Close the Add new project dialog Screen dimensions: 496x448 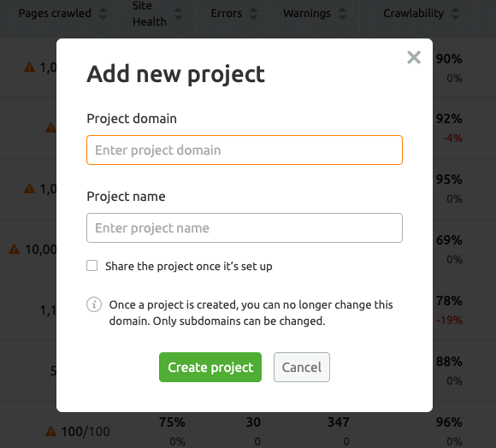tap(414, 57)
